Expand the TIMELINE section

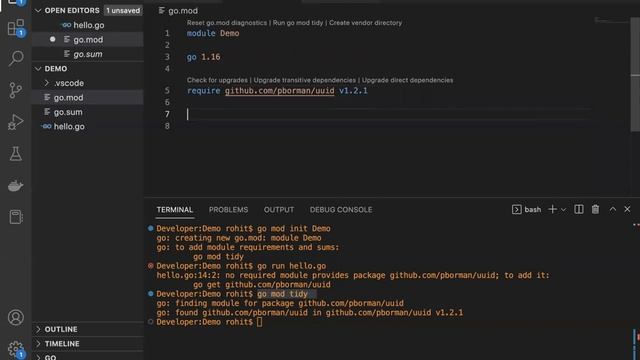[x=38, y=344]
